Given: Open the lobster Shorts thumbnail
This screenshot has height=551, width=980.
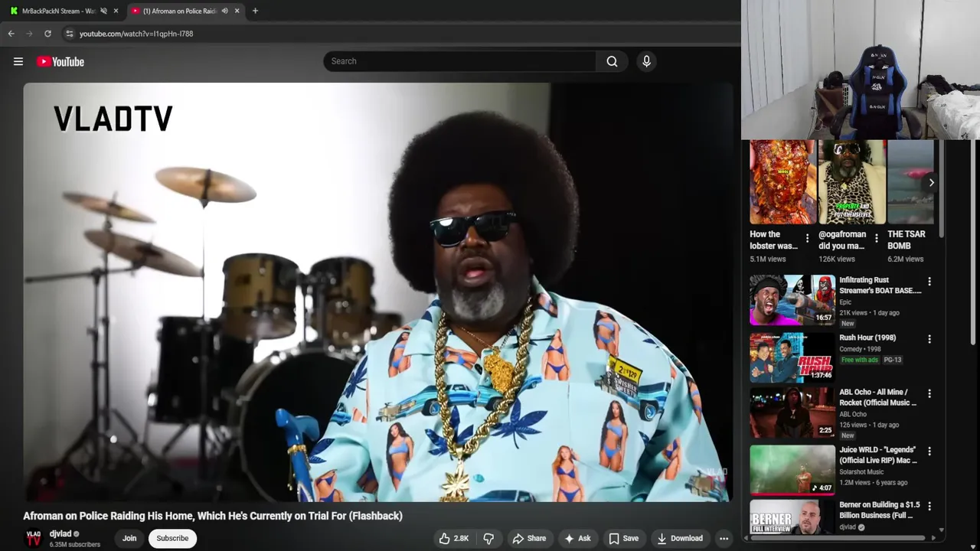Looking at the screenshot, I should click(782, 182).
